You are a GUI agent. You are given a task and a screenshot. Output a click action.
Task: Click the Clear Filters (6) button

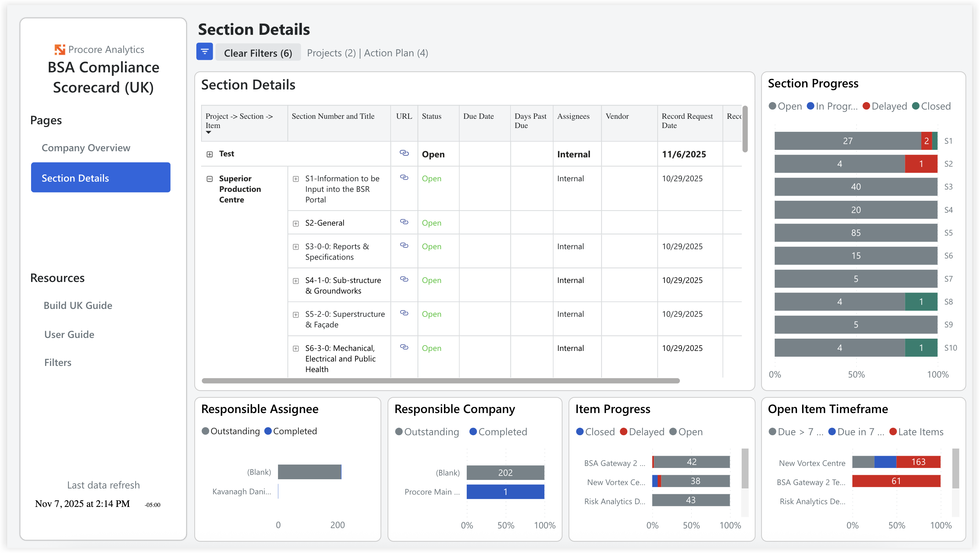point(258,53)
